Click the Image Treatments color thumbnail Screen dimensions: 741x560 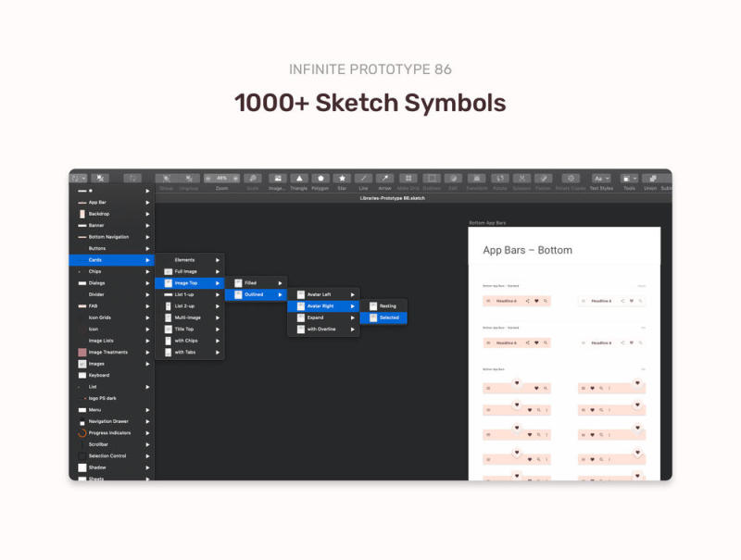82,352
